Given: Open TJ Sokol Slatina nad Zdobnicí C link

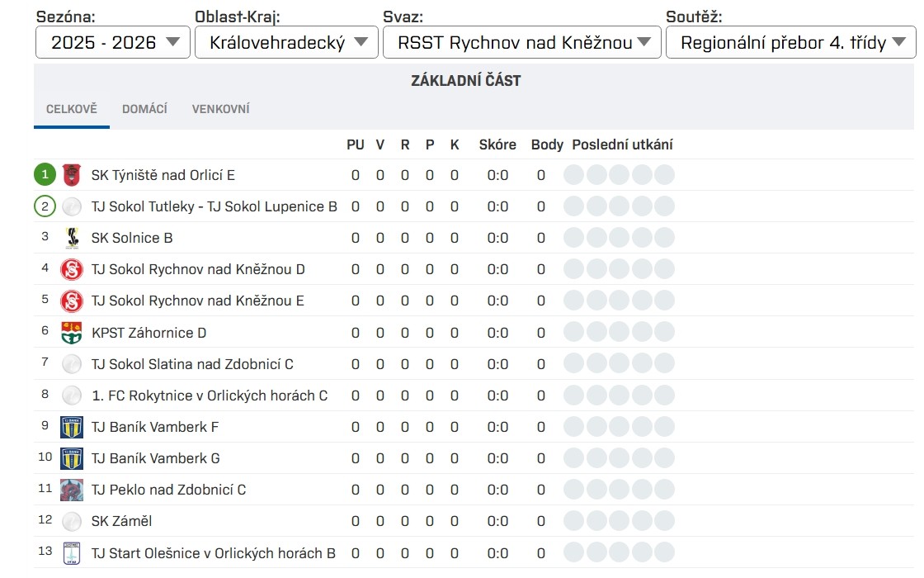Looking at the screenshot, I should [192, 364].
